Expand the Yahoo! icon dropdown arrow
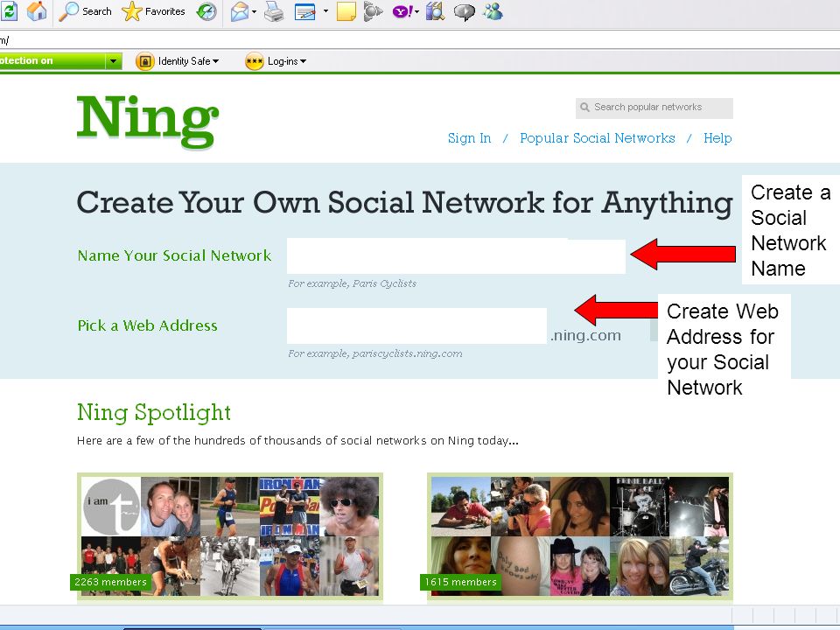This screenshot has height=630, width=840. (416, 11)
